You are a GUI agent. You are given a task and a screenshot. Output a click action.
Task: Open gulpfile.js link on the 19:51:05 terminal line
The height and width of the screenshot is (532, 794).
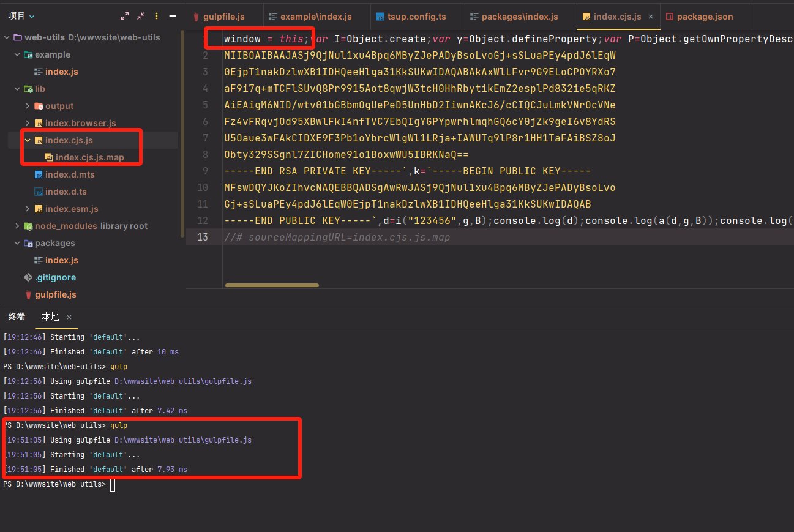pyautogui.click(x=183, y=440)
